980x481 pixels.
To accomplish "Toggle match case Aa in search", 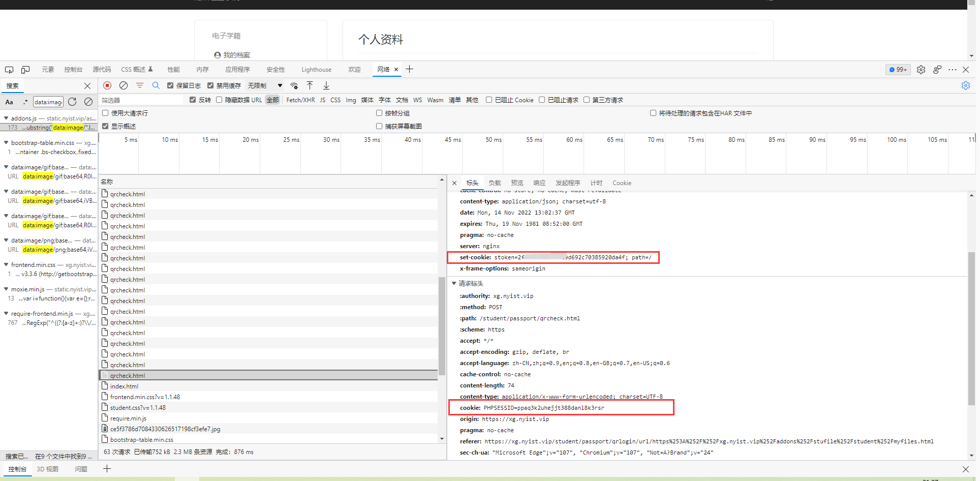I will pyautogui.click(x=9, y=102).
